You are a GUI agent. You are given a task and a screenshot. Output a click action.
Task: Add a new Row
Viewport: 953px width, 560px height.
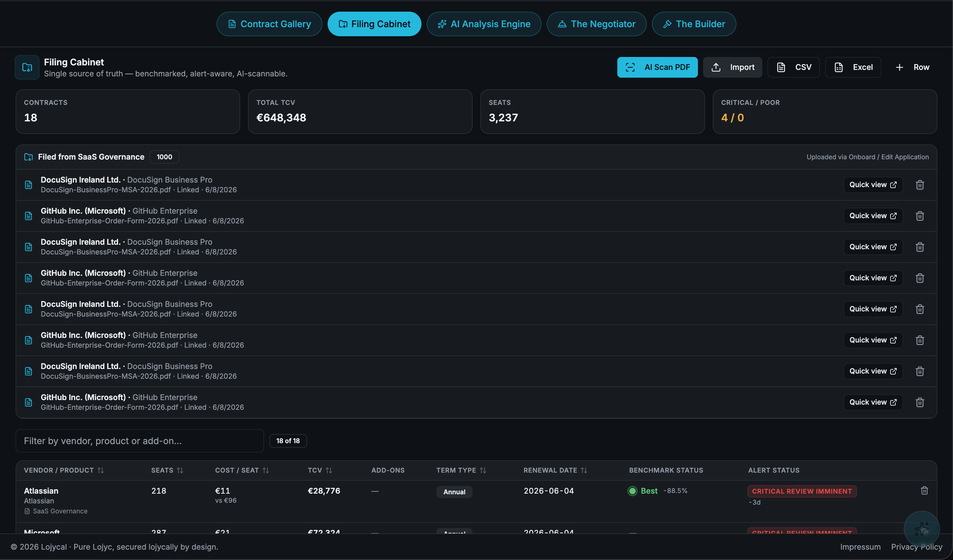pos(912,67)
